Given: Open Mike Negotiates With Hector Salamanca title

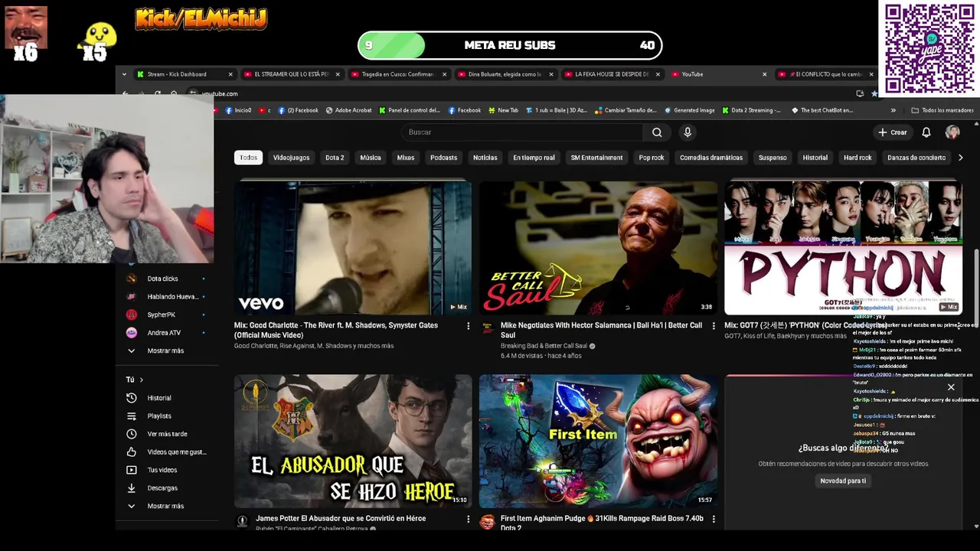Looking at the screenshot, I should point(601,330).
